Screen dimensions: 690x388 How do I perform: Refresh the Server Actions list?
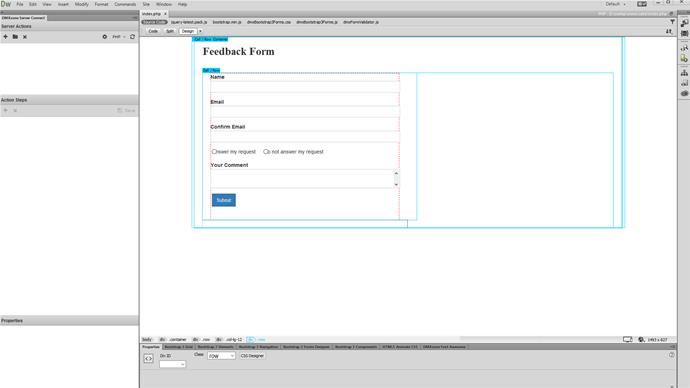132,37
